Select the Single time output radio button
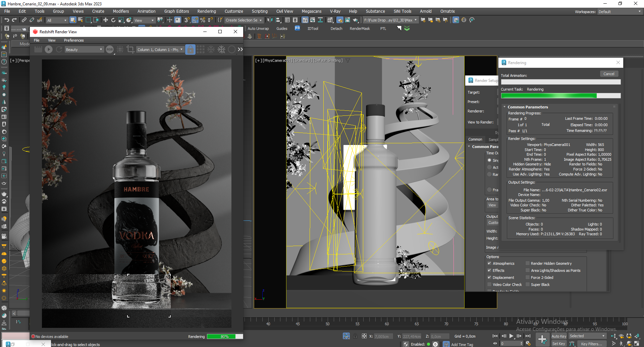The image size is (644, 347). (x=489, y=160)
